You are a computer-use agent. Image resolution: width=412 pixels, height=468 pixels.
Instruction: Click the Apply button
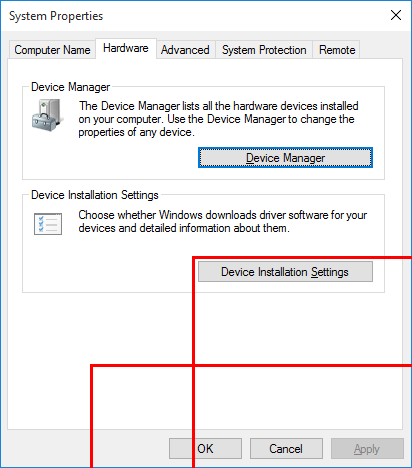point(367,449)
